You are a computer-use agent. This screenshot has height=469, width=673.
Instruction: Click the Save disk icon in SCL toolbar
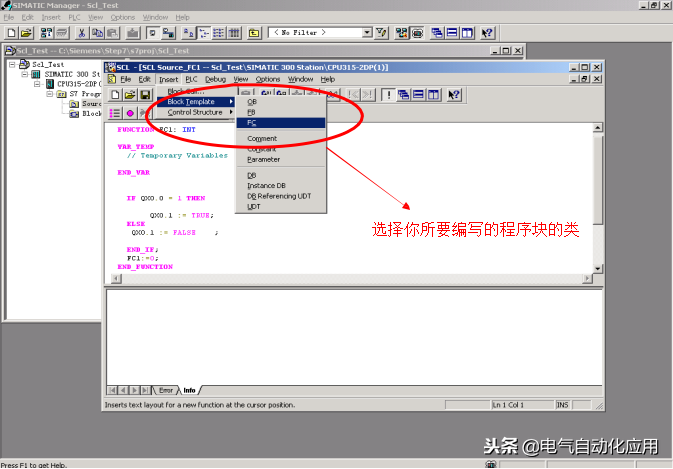click(145, 95)
